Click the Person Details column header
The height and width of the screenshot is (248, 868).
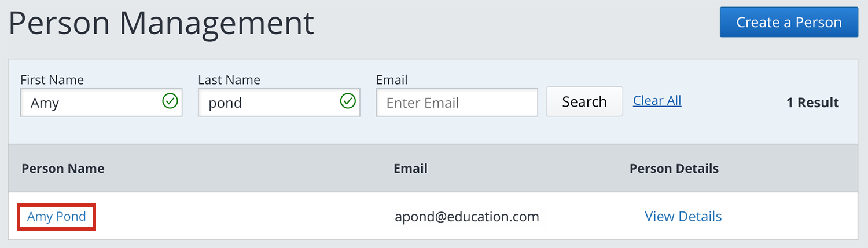[674, 169]
